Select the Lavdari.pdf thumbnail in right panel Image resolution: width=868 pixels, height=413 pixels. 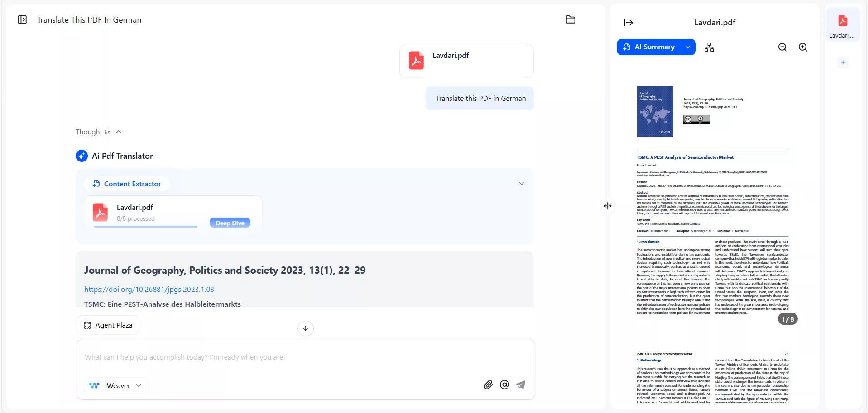click(x=843, y=25)
